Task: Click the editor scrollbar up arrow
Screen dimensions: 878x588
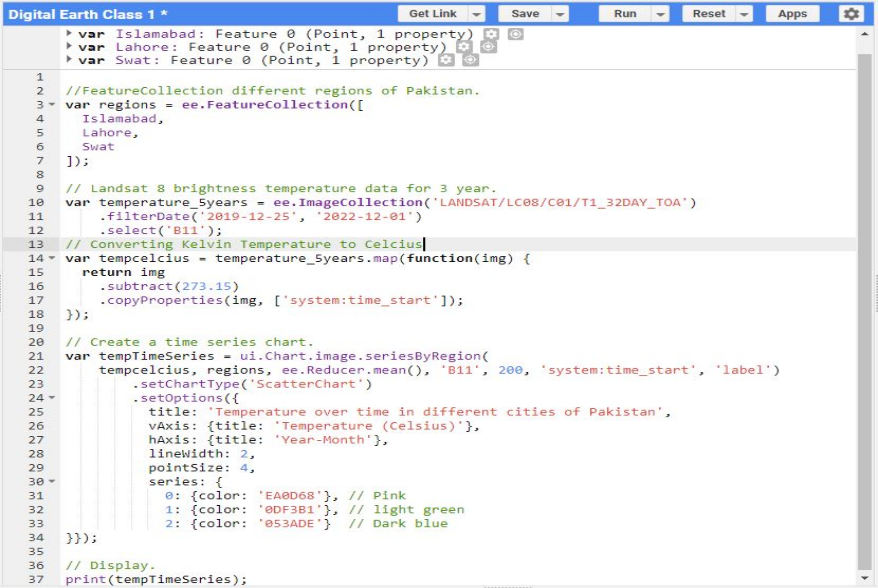Action: tap(865, 34)
